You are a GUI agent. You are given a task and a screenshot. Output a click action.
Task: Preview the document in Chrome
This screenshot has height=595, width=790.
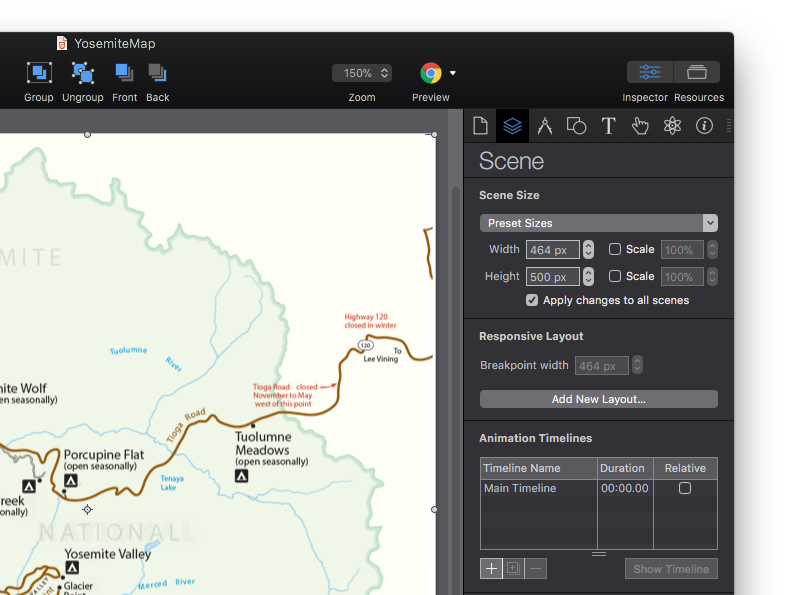click(x=431, y=73)
